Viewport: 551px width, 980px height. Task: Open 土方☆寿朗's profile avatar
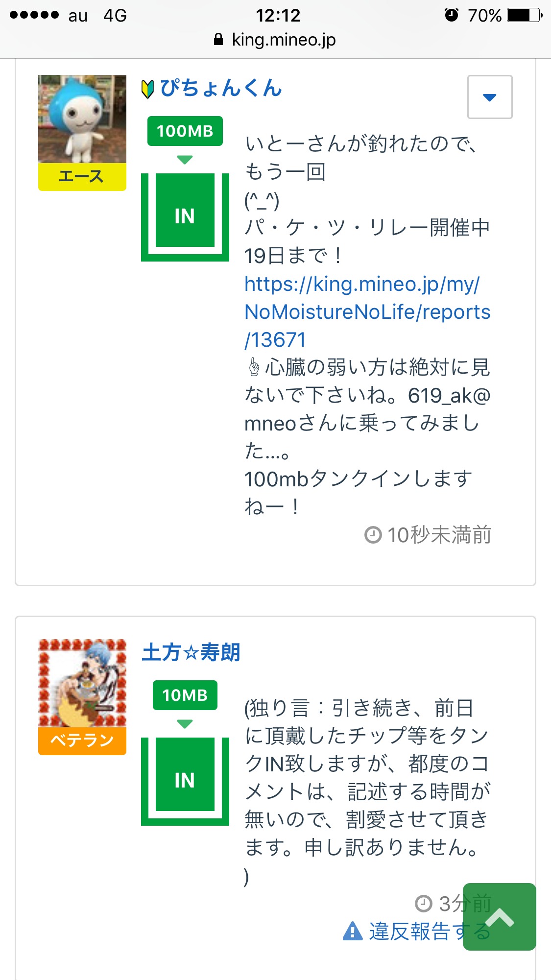[x=82, y=683]
